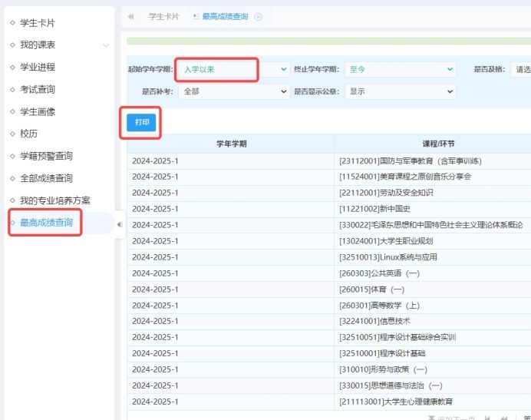Screen dimensions: 531x420
Task: Go to 学业进程 in the sidebar
Action: click(38, 67)
